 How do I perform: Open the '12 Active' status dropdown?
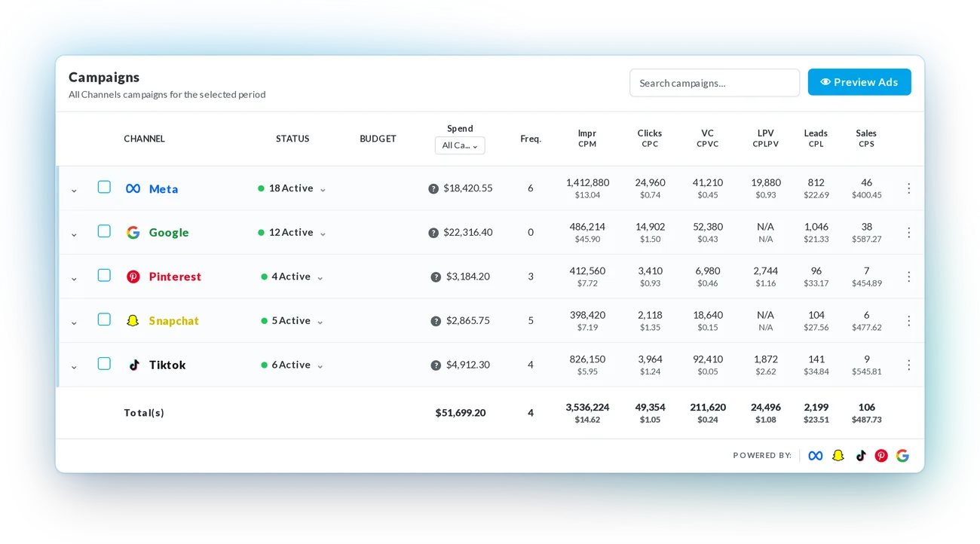point(292,233)
